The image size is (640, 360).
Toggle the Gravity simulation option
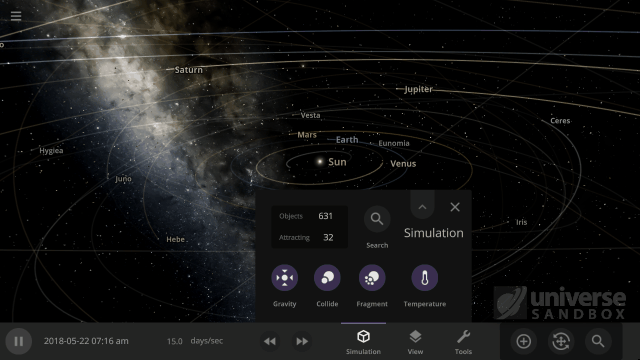(x=284, y=278)
